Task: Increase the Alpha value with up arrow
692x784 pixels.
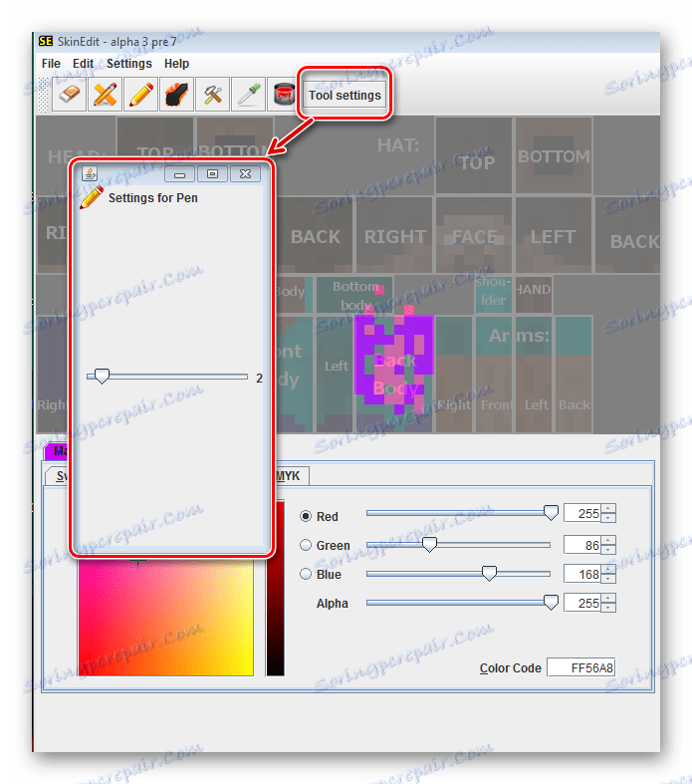Action: (608, 598)
